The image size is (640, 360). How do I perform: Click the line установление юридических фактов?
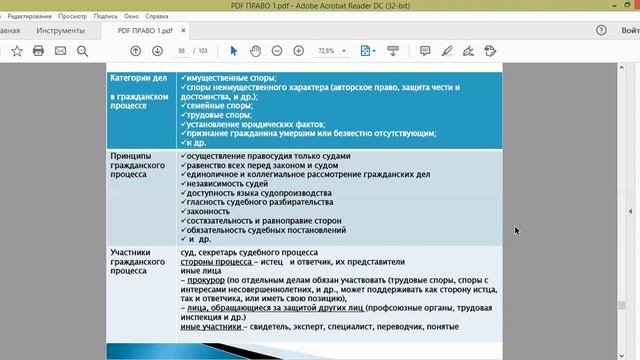click(x=253, y=124)
